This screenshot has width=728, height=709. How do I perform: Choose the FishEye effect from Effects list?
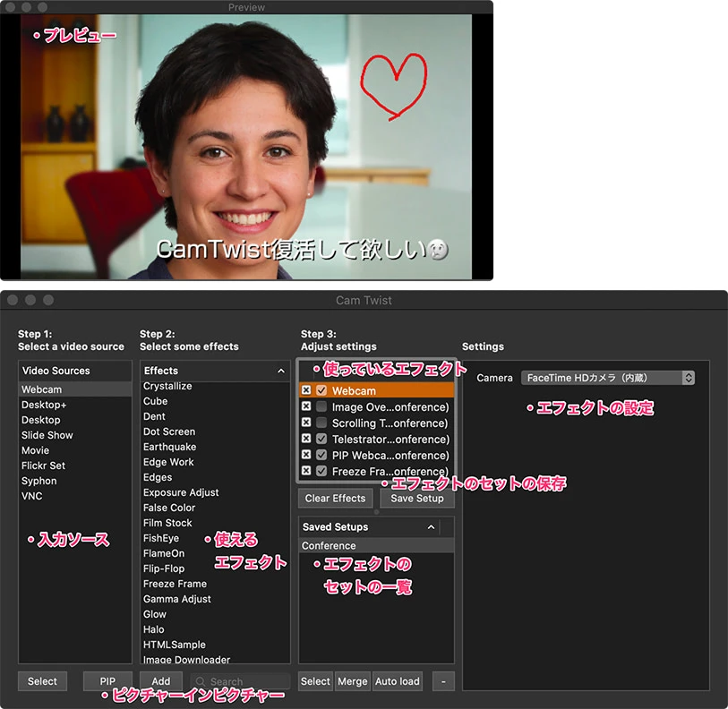point(161,538)
